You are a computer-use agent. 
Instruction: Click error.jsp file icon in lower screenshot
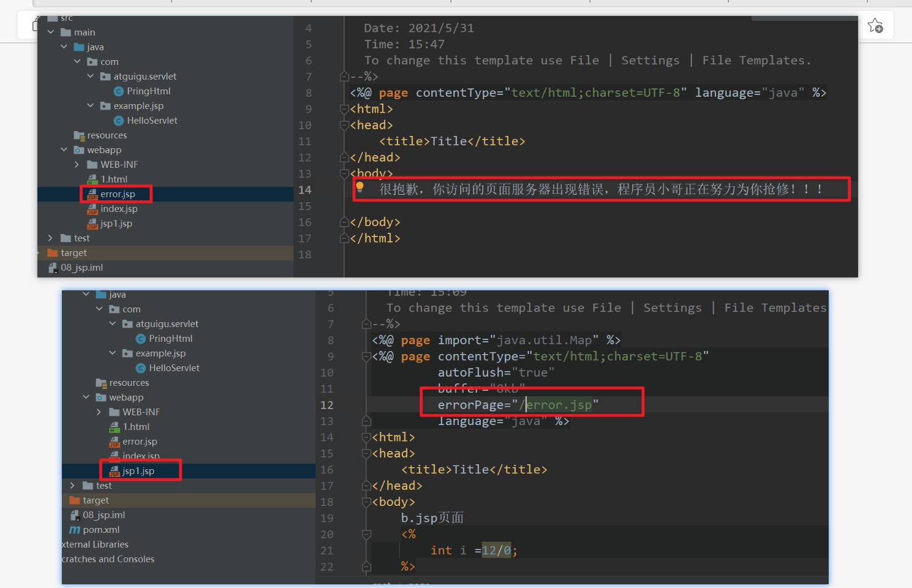pos(115,442)
